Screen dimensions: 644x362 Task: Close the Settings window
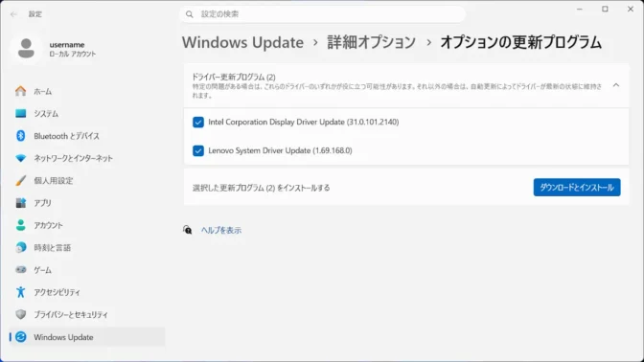[x=631, y=9]
